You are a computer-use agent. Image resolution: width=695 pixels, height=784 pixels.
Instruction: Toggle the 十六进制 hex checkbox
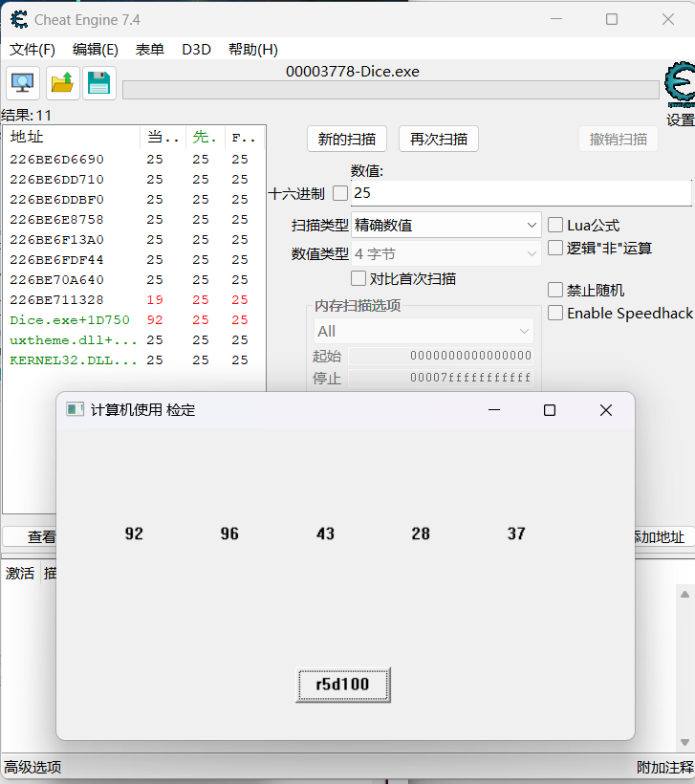340,193
